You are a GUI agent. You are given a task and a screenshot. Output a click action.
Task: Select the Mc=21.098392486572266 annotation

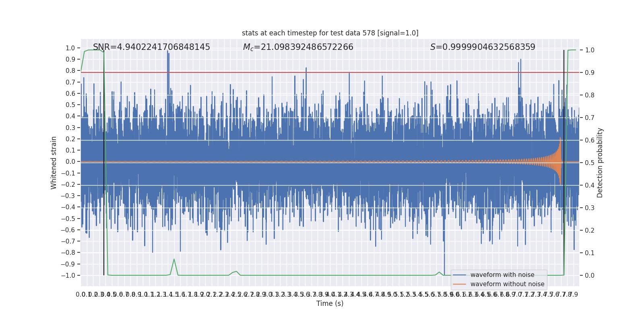tap(298, 47)
